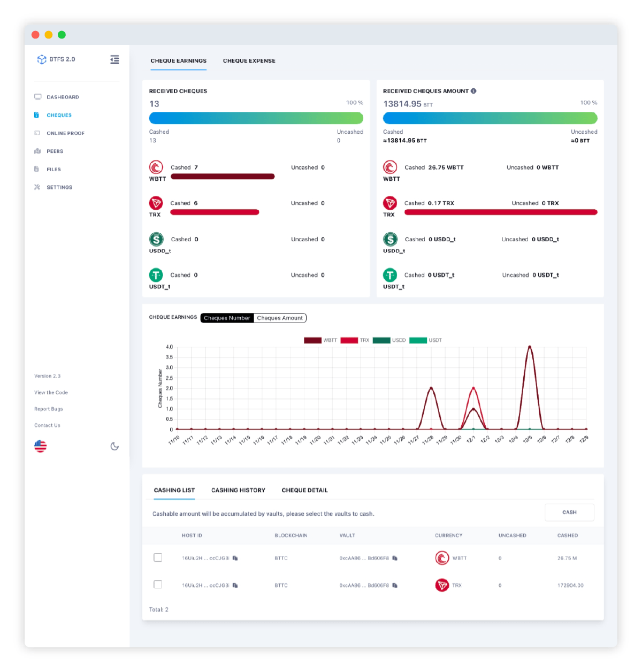The image size is (642, 672).
Task: Collapse the sidebar menu icon
Action: pyautogui.click(x=114, y=59)
